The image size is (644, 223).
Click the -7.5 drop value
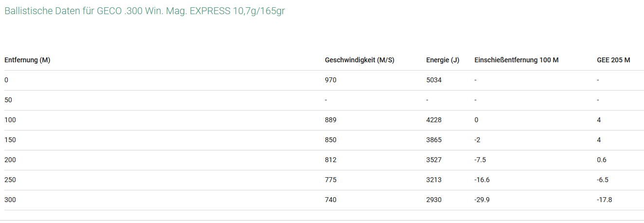point(480,160)
